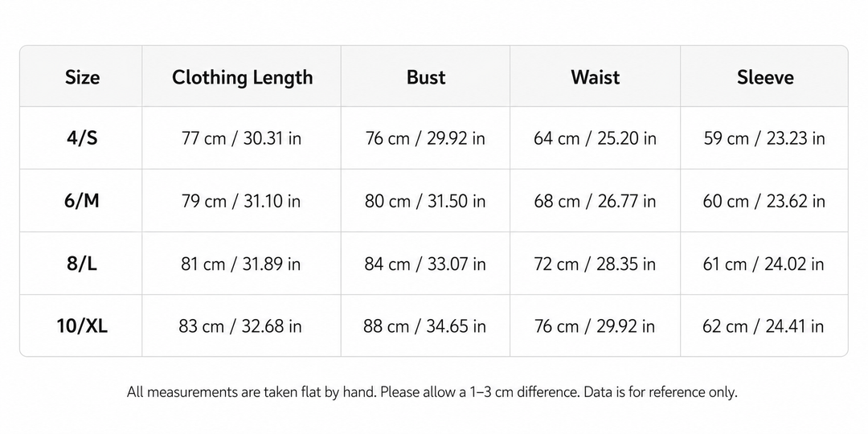The image size is (868, 434).
Task: Select the 8/L size row label
Action: pyautogui.click(x=82, y=264)
